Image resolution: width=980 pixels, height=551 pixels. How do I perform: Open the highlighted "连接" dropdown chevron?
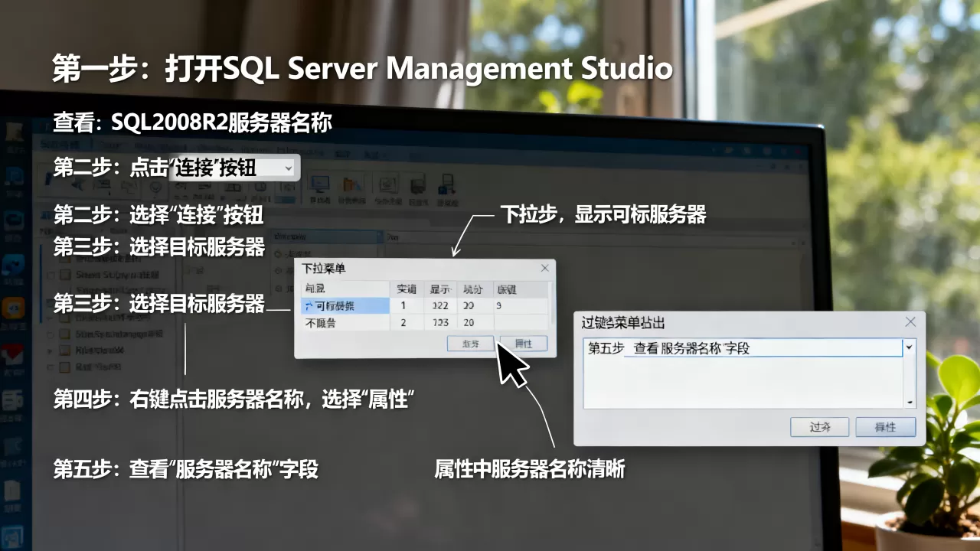pyautogui.click(x=288, y=168)
